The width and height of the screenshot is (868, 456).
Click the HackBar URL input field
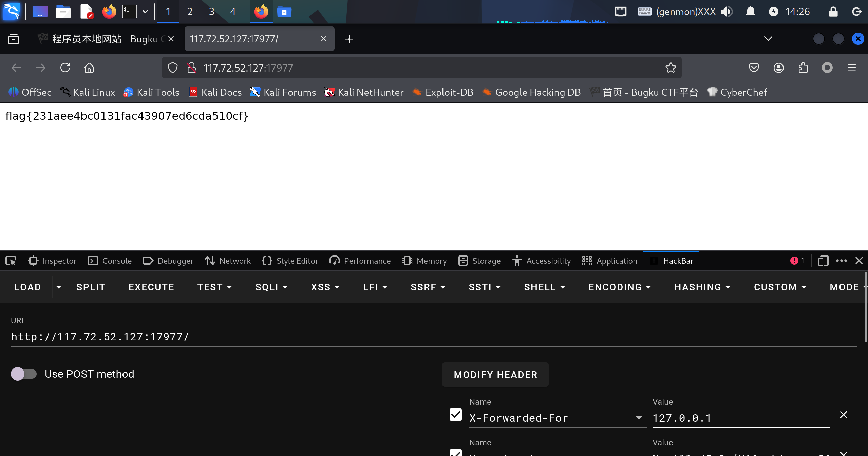[x=434, y=337]
